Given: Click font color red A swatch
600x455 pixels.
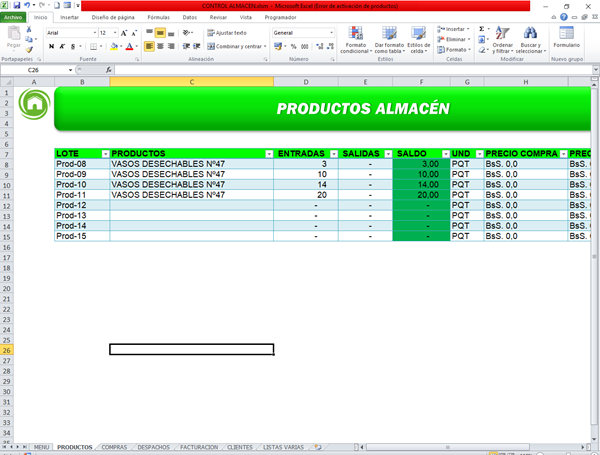Looking at the screenshot, I should [129, 47].
